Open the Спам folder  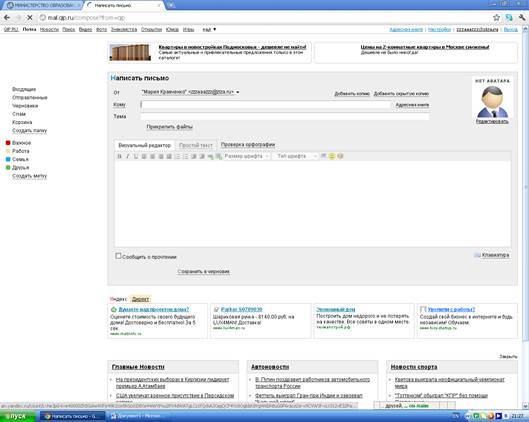click(19, 114)
